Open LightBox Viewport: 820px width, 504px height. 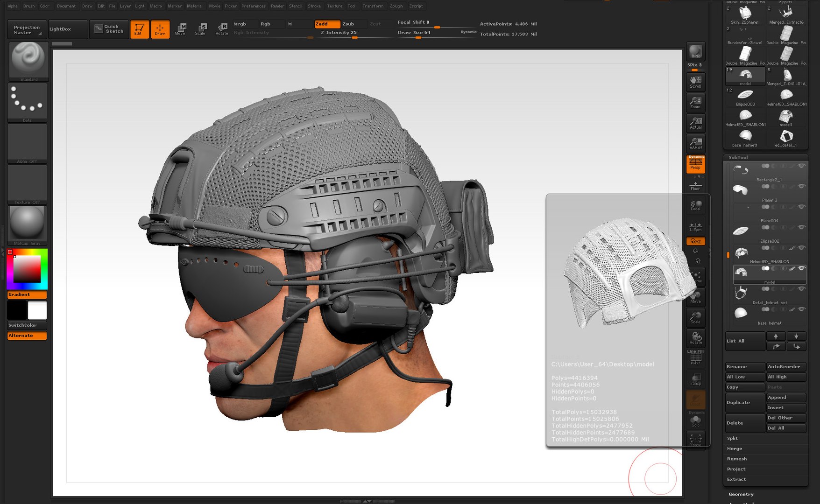[x=67, y=29]
